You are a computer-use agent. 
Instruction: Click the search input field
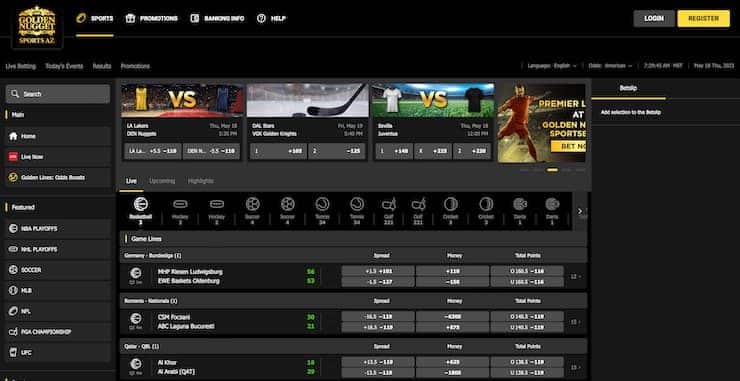[x=58, y=94]
